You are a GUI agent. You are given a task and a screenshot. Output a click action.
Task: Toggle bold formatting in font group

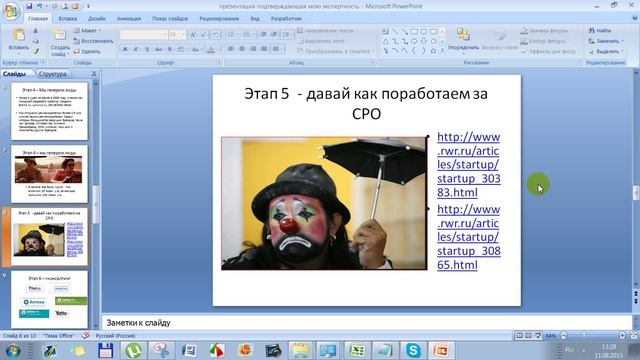coord(125,49)
